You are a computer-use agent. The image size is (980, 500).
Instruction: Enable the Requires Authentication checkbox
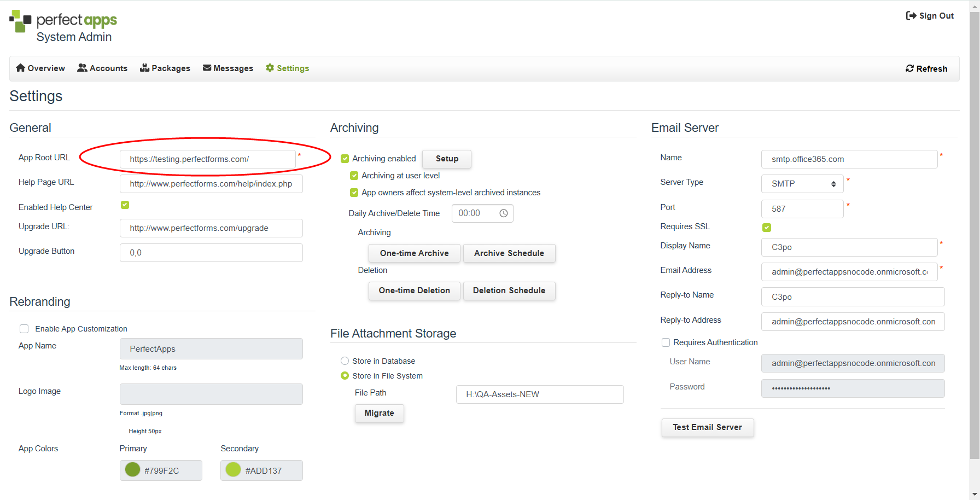666,342
